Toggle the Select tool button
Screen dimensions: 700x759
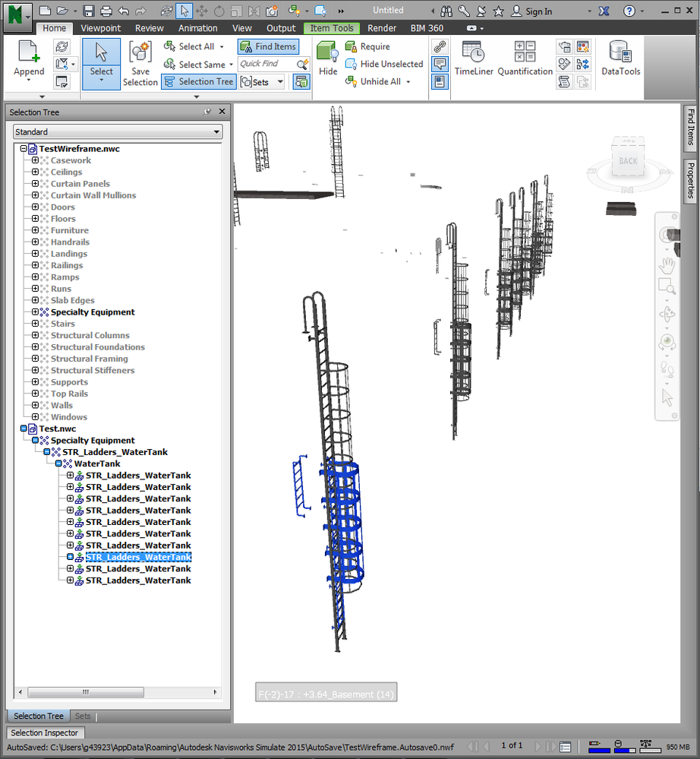[x=101, y=64]
